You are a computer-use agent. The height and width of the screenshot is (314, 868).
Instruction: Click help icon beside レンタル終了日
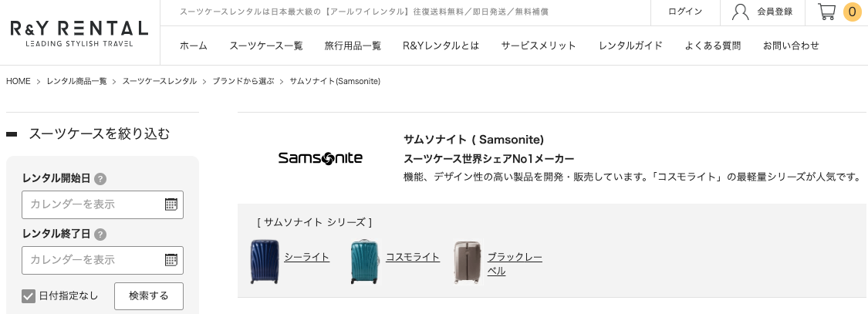(x=100, y=235)
